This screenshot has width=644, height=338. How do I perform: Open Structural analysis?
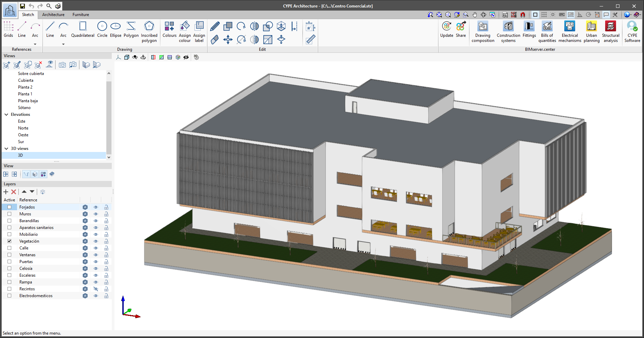coord(611,32)
